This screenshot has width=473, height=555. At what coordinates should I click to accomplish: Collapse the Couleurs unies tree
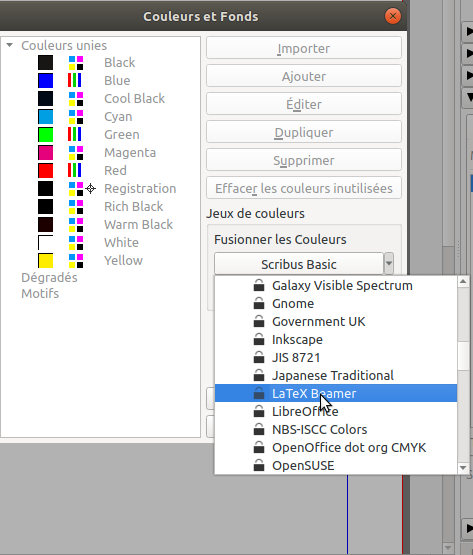pyautogui.click(x=10, y=45)
